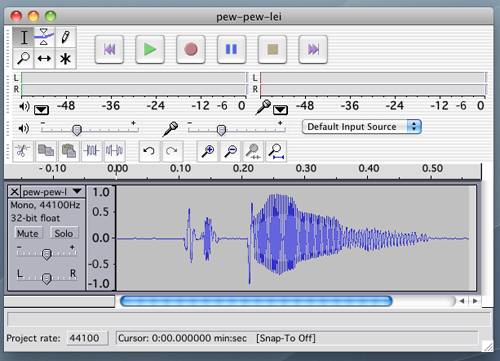Start recording with the red Record button

[x=191, y=49]
